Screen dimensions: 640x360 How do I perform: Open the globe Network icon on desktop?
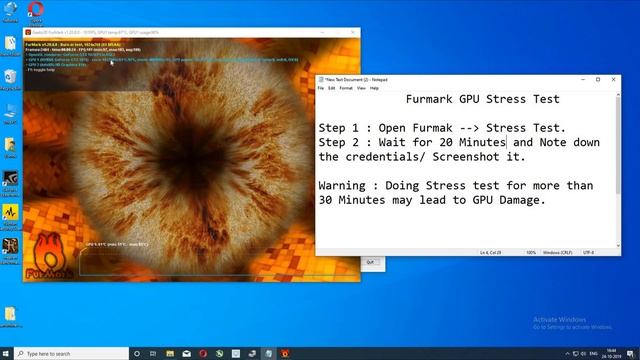(x=10, y=11)
